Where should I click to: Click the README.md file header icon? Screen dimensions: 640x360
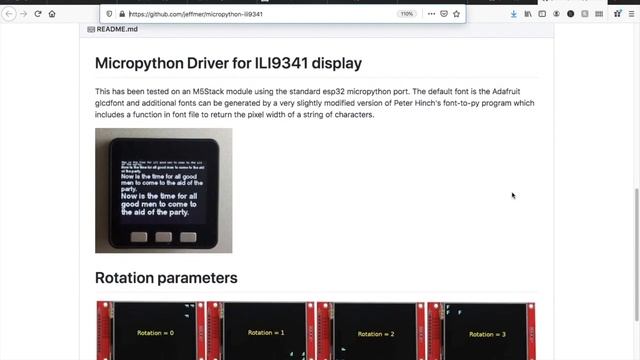tap(91, 29)
